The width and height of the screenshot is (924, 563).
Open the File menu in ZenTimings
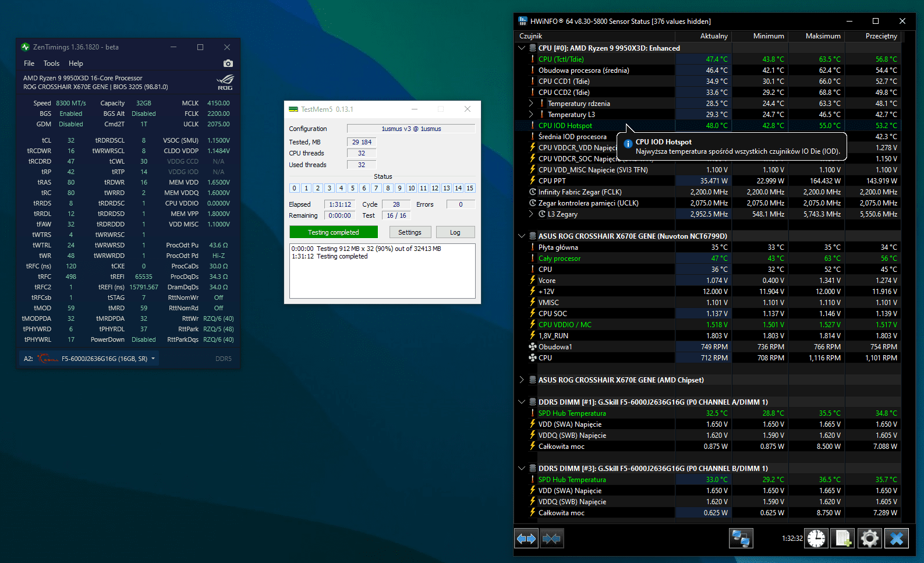click(29, 63)
